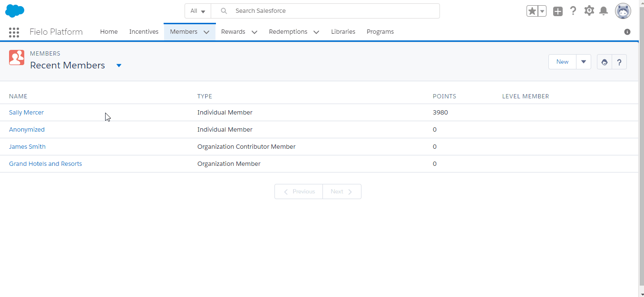Open the dropdown arrow next to New

584,62
